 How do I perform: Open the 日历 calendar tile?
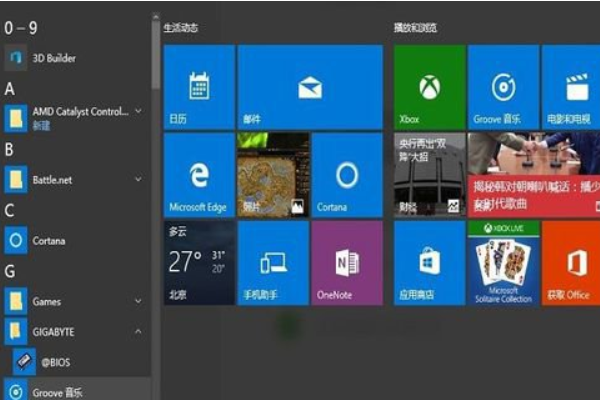199,87
